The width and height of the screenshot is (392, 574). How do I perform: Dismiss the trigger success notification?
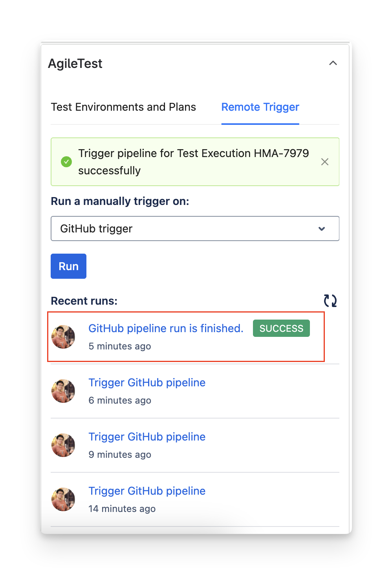tap(325, 162)
